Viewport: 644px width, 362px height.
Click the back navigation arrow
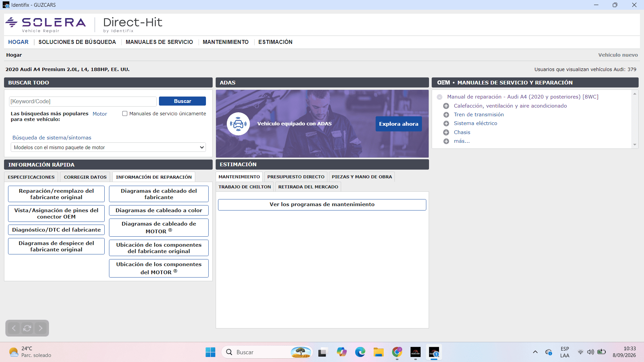coord(14,328)
